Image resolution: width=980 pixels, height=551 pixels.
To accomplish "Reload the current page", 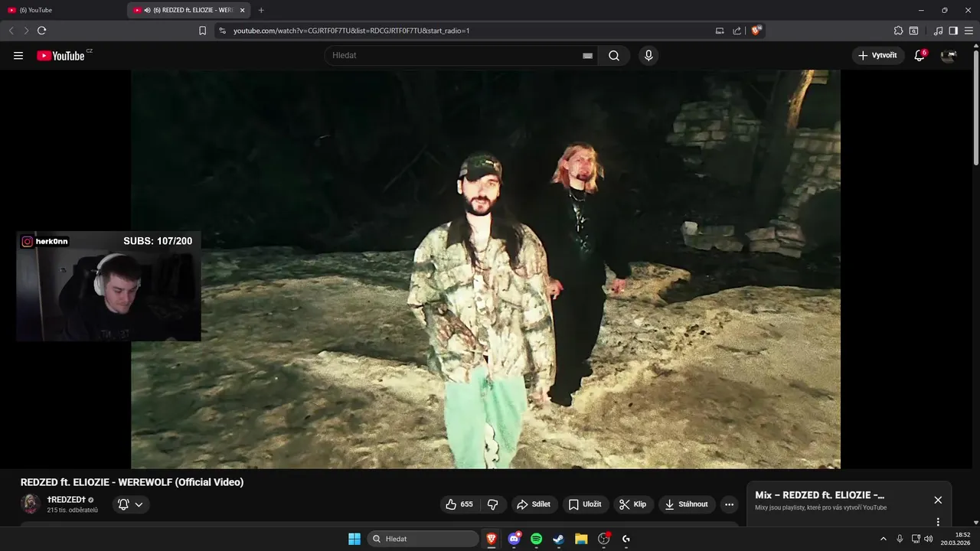I will 41,31.
